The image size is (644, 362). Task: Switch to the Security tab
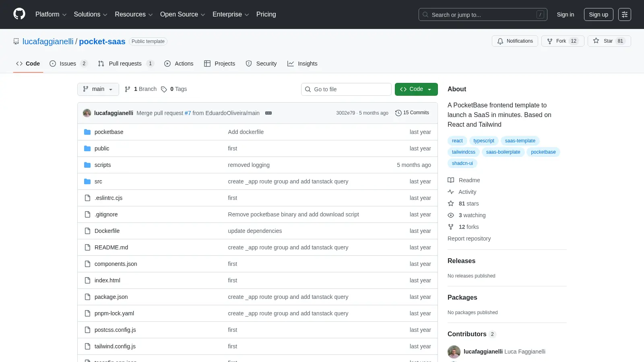tap(261, 64)
